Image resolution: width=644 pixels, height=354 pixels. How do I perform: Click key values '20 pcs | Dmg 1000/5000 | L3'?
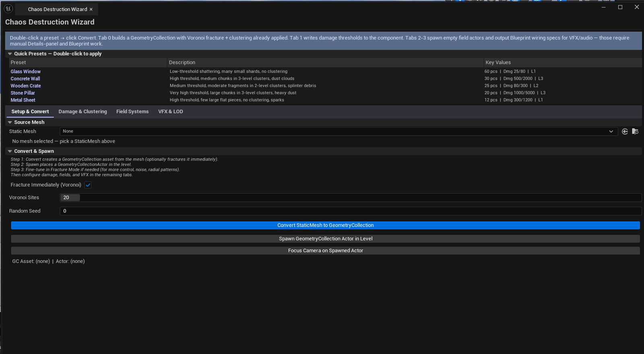[x=515, y=93]
